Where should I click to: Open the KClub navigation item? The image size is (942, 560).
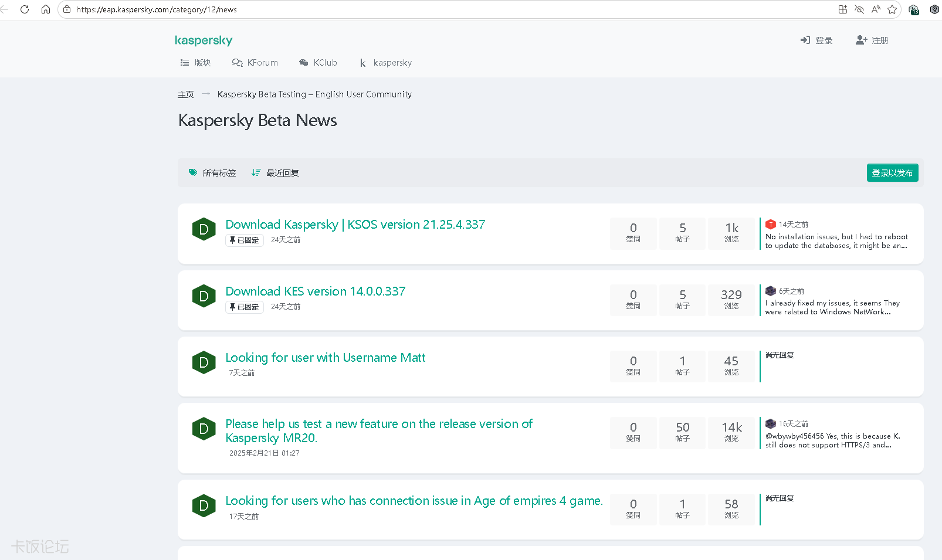coord(318,63)
